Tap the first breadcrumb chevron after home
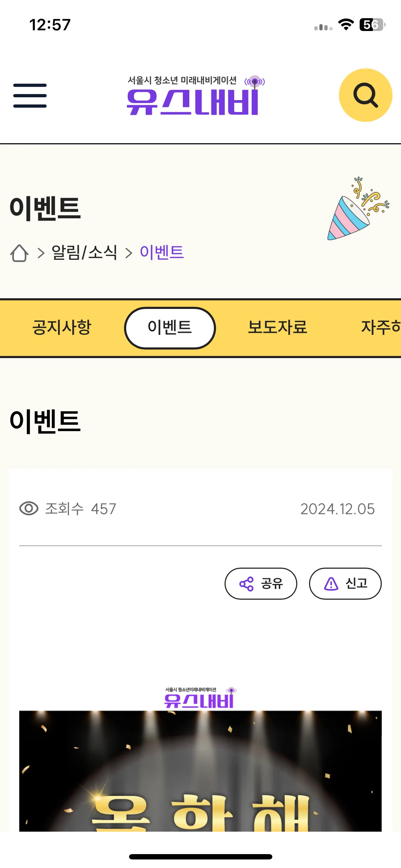This screenshot has height=868, width=401. [x=41, y=253]
